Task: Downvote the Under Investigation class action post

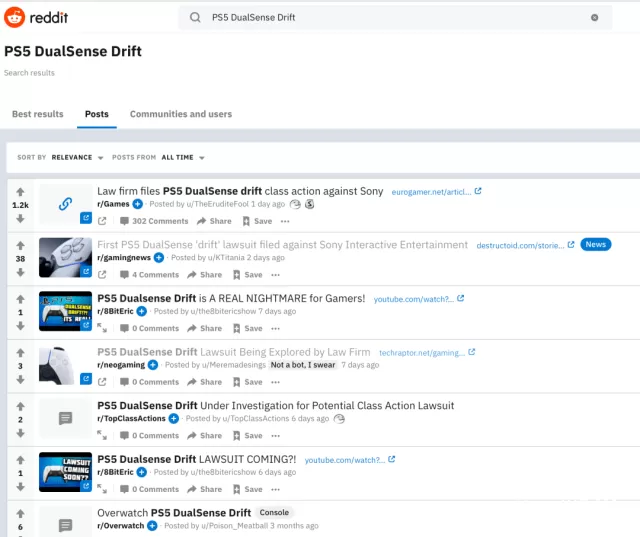Action: coord(20,433)
